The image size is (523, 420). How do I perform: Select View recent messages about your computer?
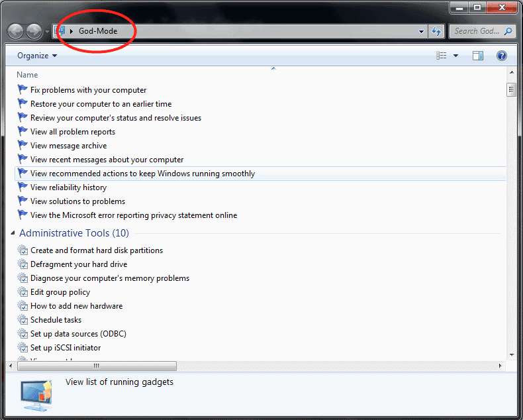click(107, 160)
